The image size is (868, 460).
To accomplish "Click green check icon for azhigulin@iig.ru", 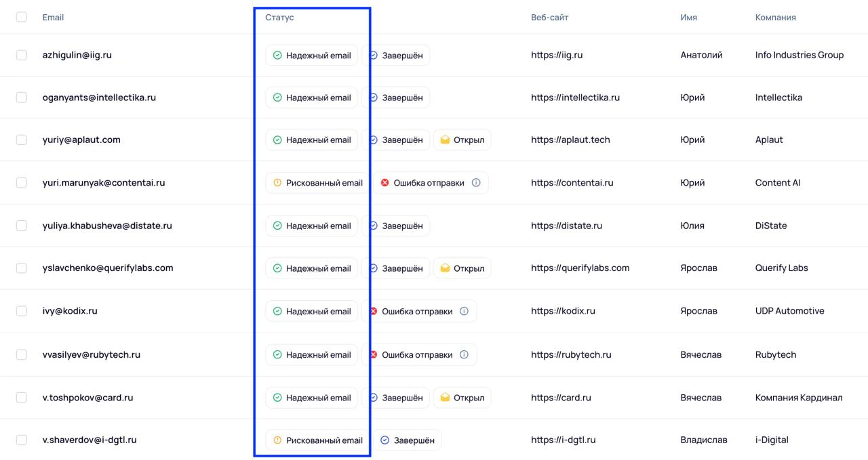I will pyautogui.click(x=277, y=56).
